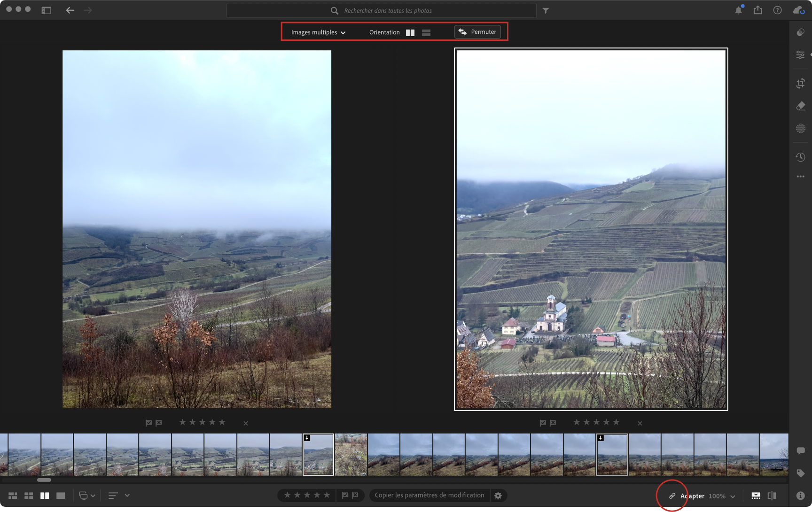This screenshot has height=512, width=812.
Task: Toggle filmstrip visibility
Action: coord(756,496)
